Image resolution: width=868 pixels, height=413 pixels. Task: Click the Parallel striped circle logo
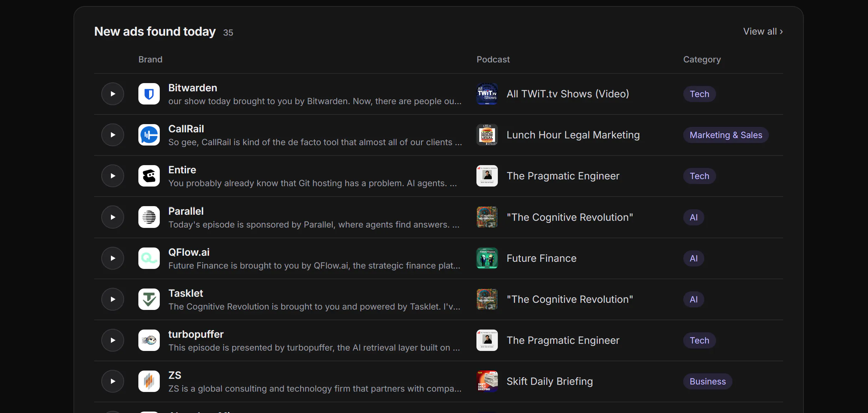(149, 217)
